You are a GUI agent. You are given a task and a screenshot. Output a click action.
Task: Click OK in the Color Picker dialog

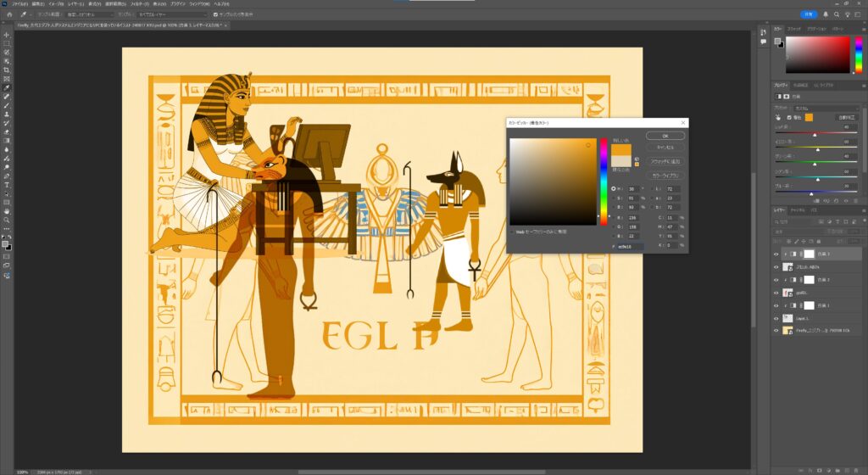(665, 136)
